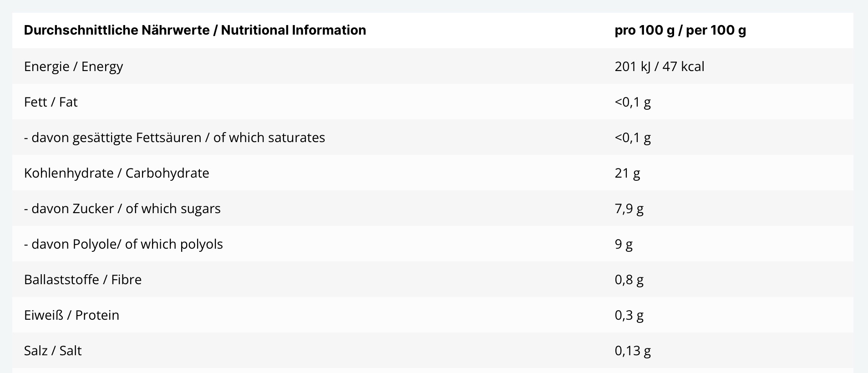Select the 201 kJ / 47 kcal value
868x373 pixels.
pyautogui.click(x=659, y=66)
